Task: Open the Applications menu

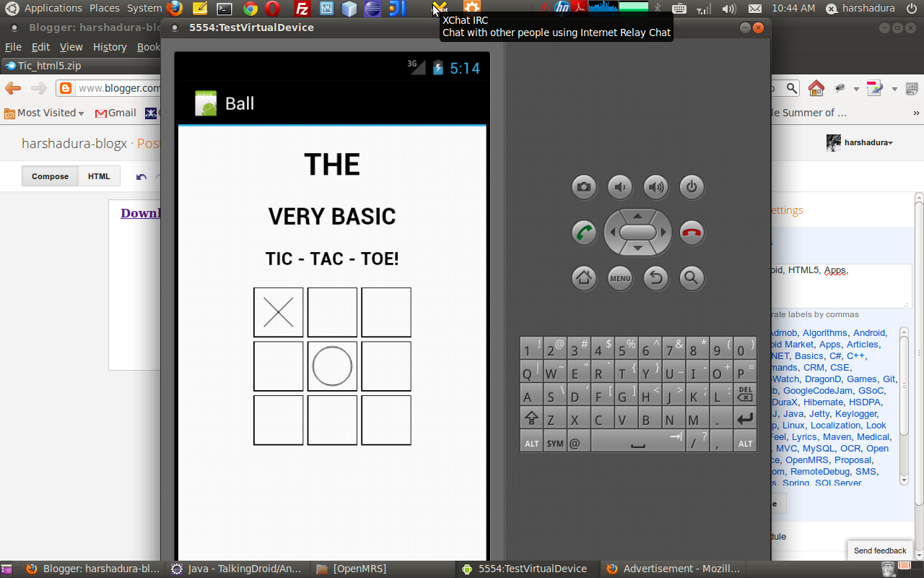Action: [x=53, y=8]
